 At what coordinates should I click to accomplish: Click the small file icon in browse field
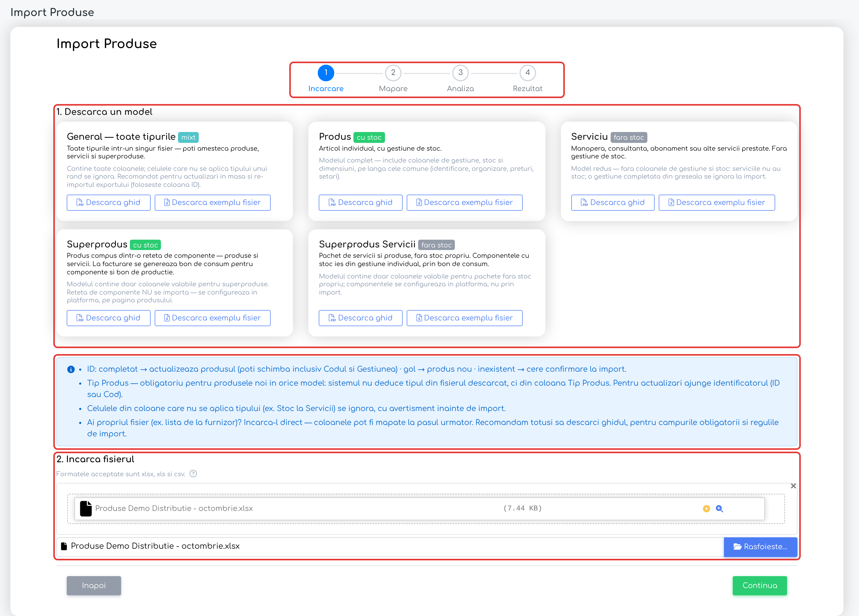point(64,546)
